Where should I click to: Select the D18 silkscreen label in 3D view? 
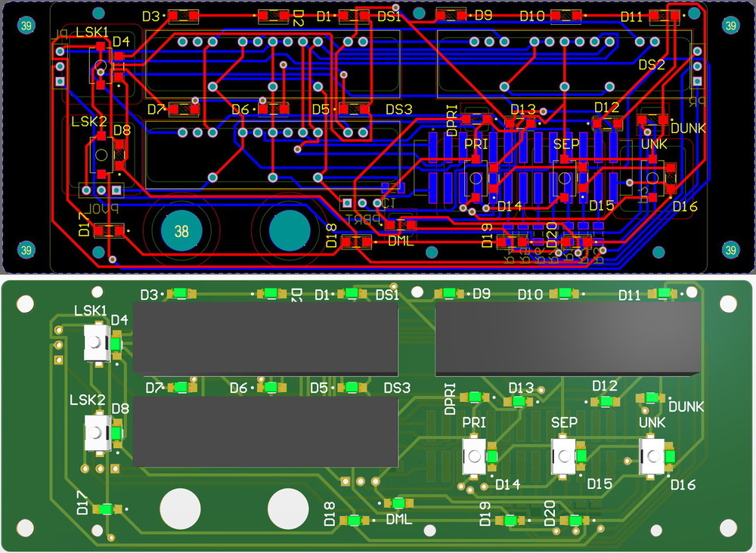pyautogui.click(x=330, y=514)
